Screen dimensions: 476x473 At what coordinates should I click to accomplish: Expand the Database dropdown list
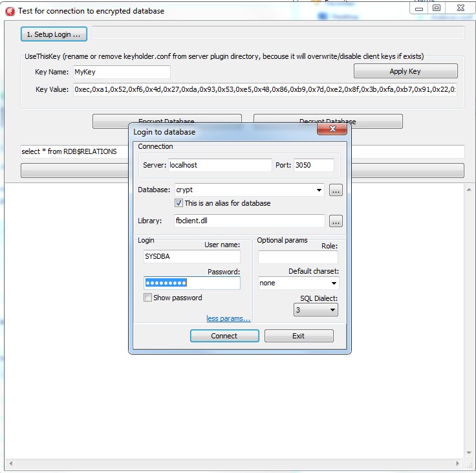(x=319, y=190)
